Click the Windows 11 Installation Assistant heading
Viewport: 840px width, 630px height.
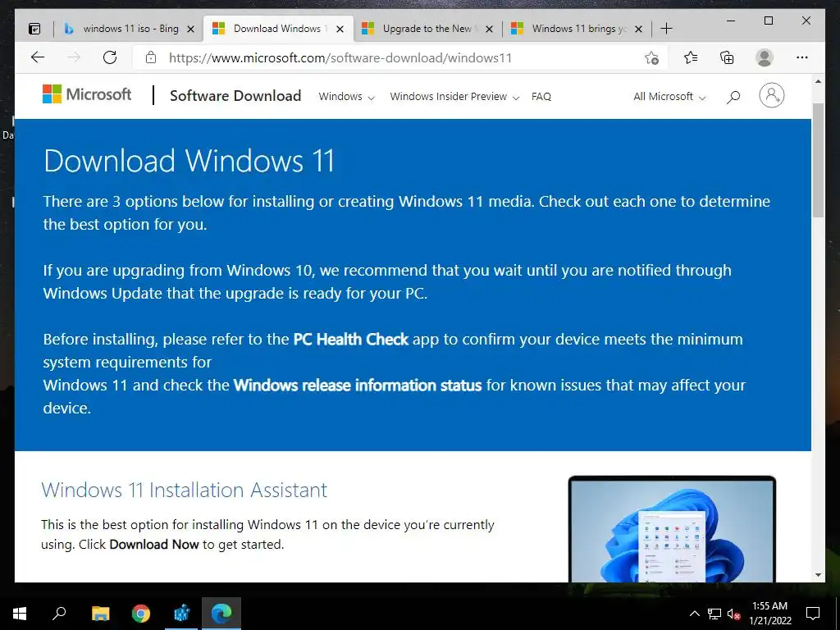[x=185, y=490]
